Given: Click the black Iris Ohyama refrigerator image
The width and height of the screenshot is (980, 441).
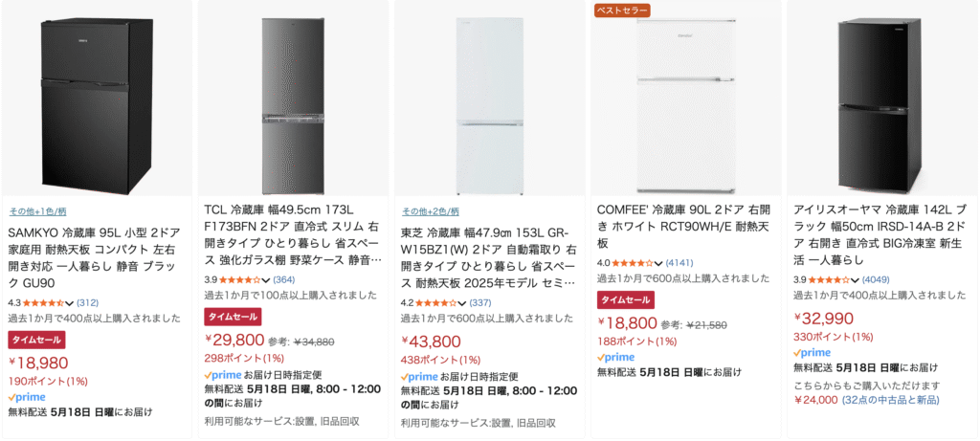Looking at the screenshot, I should pyautogui.click(x=881, y=100).
